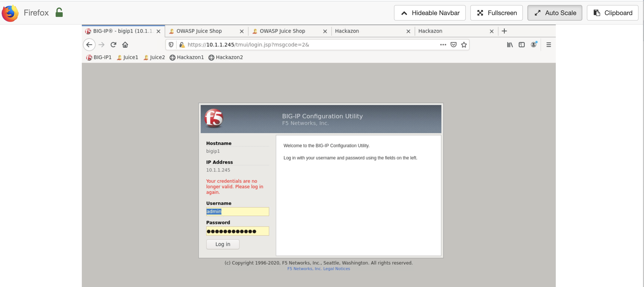Open the Hackazon2 bookmark
644x287 pixels.
(226, 57)
